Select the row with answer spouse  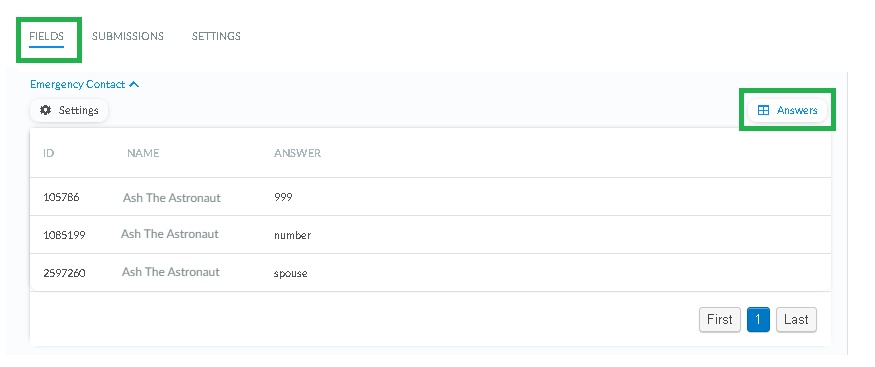tap(430, 273)
